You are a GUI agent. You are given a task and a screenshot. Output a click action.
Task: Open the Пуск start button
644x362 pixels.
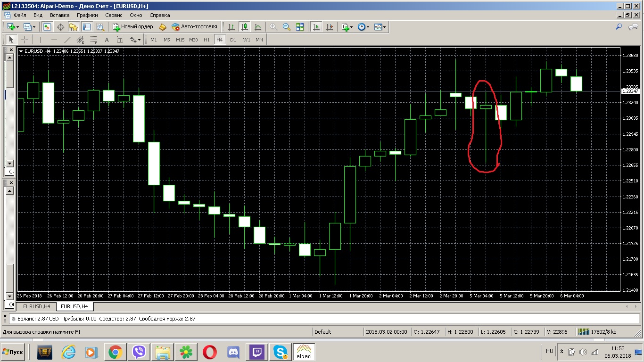13,352
